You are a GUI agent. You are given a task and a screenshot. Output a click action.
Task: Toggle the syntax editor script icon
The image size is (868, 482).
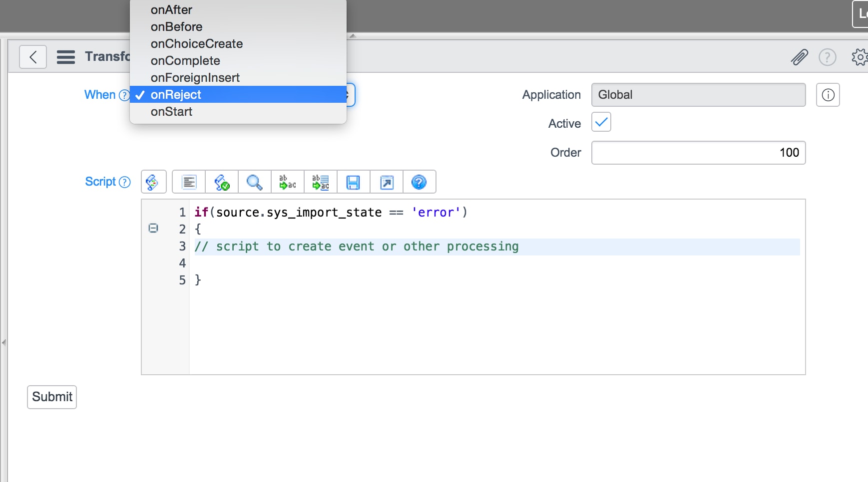[153, 182]
